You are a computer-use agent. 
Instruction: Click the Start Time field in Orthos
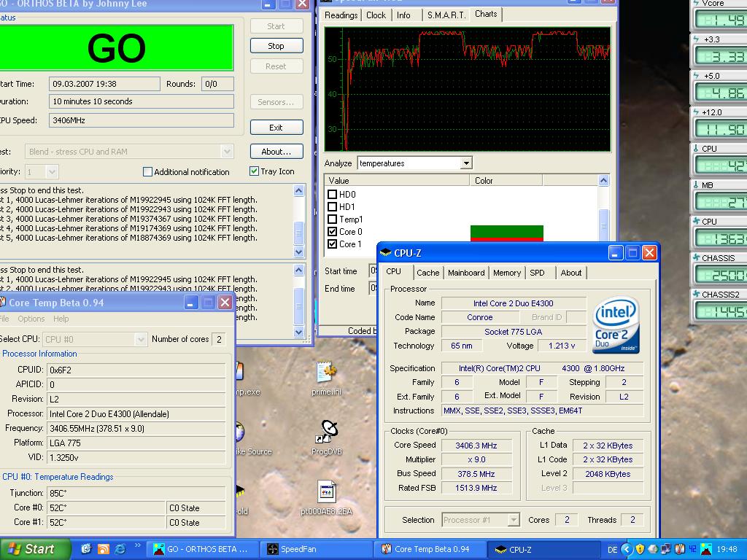(104, 84)
